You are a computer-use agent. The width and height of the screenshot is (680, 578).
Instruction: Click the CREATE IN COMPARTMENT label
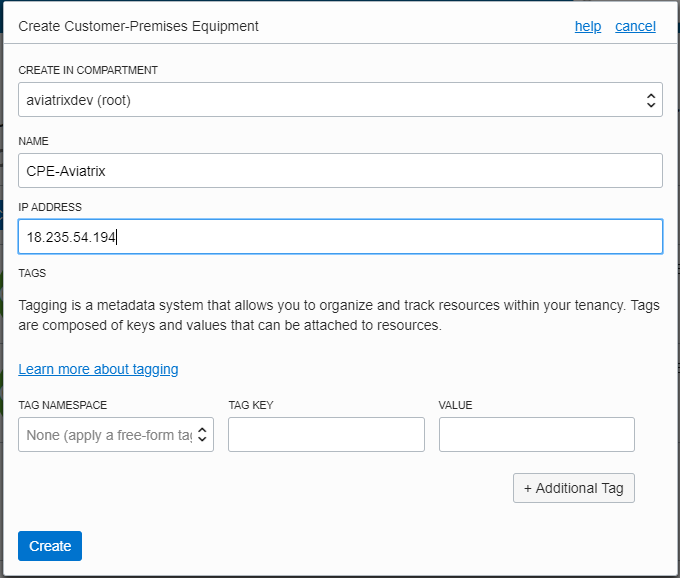88,71
